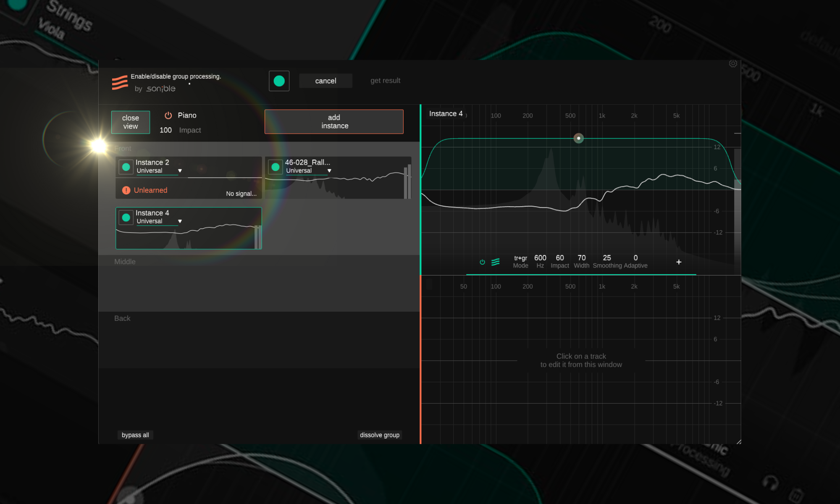Toggle group processing with the green button
Image resolution: width=840 pixels, height=504 pixels.
(279, 81)
